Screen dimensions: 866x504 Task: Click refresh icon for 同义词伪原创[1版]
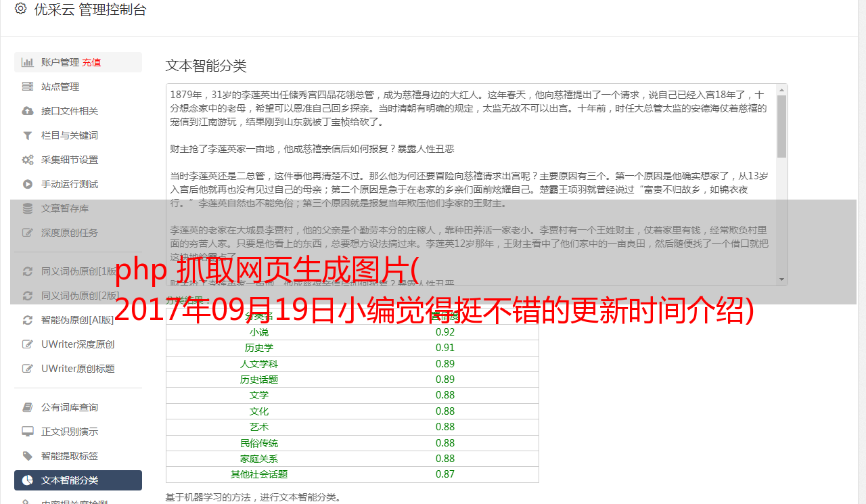click(x=27, y=271)
